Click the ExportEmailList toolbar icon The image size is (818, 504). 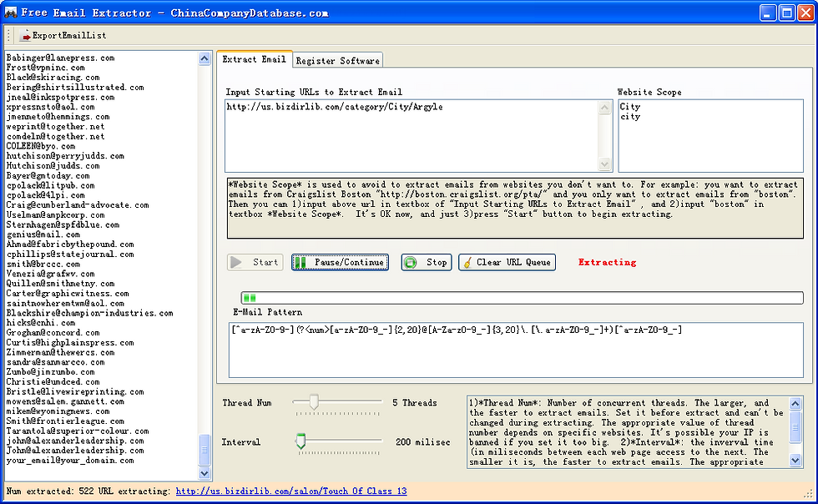(24, 36)
